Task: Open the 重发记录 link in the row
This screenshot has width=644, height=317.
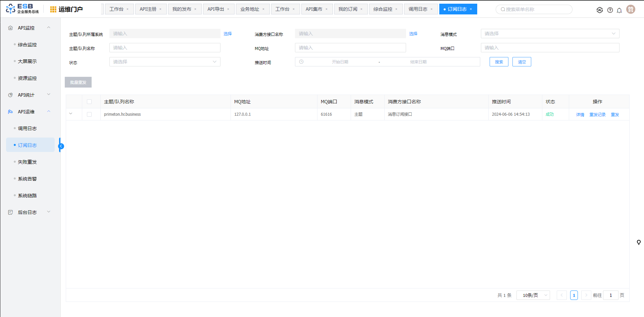Action: (x=597, y=115)
